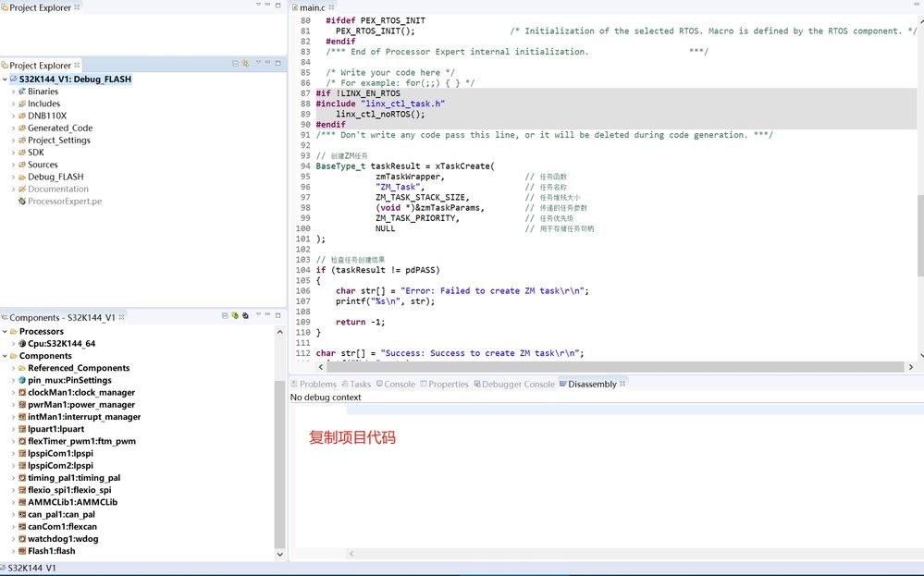Click the pwrMan1:power_manager component icon

22,405
